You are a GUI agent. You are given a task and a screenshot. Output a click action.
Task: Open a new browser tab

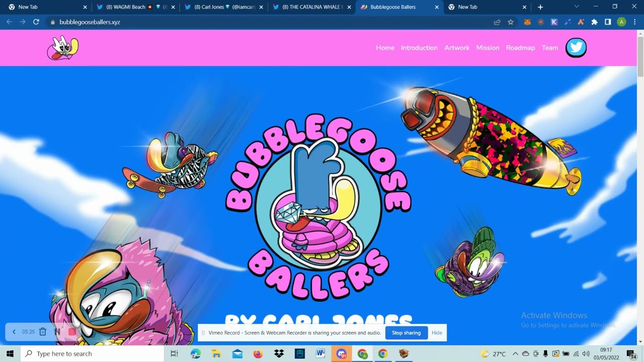540,7
